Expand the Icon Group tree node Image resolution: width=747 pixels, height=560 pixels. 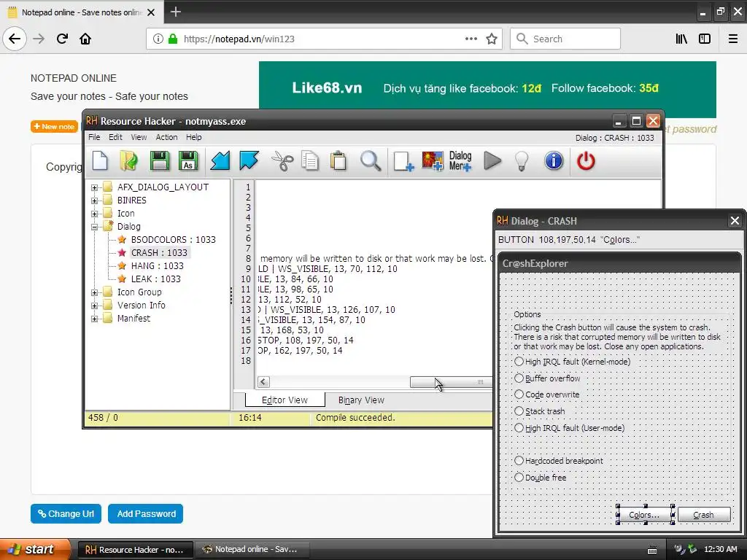pos(94,292)
